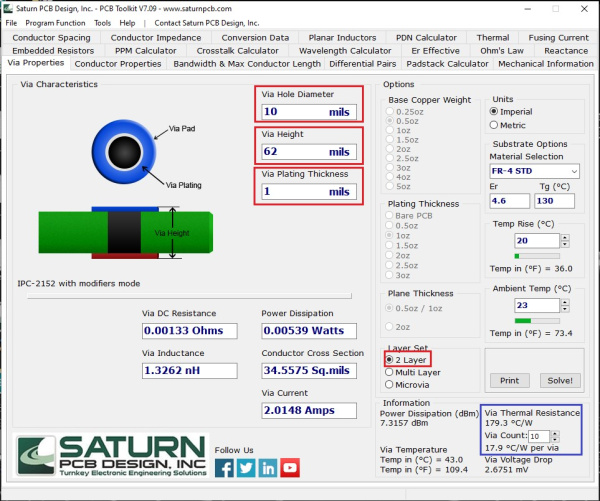Increase Temp Rise with the up arrow
Viewport: 600px width, 501px height.
tap(565, 238)
